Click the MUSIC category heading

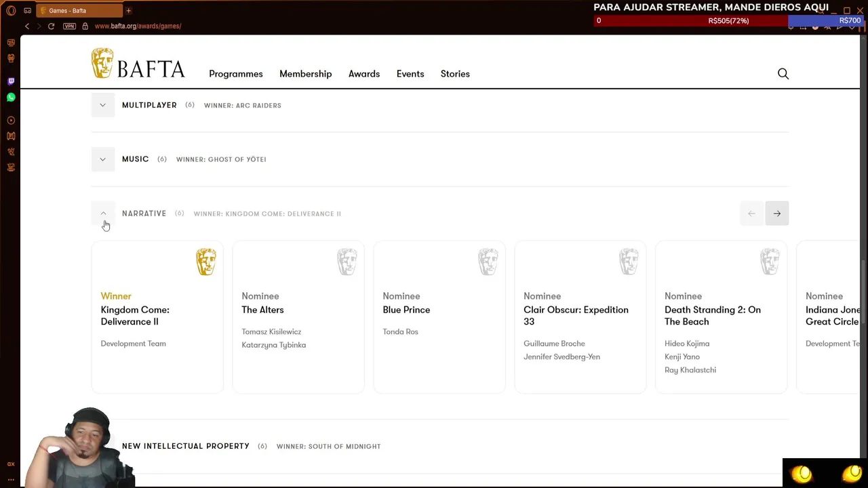click(x=135, y=159)
